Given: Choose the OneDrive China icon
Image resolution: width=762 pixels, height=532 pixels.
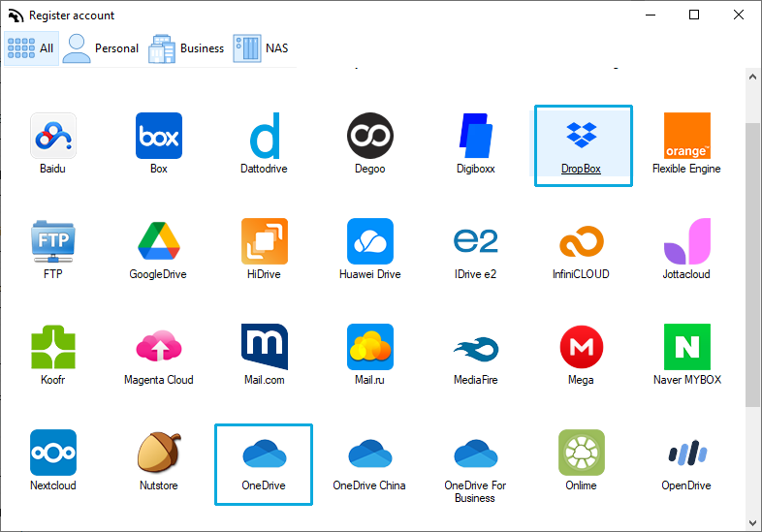Looking at the screenshot, I should click(x=370, y=454).
